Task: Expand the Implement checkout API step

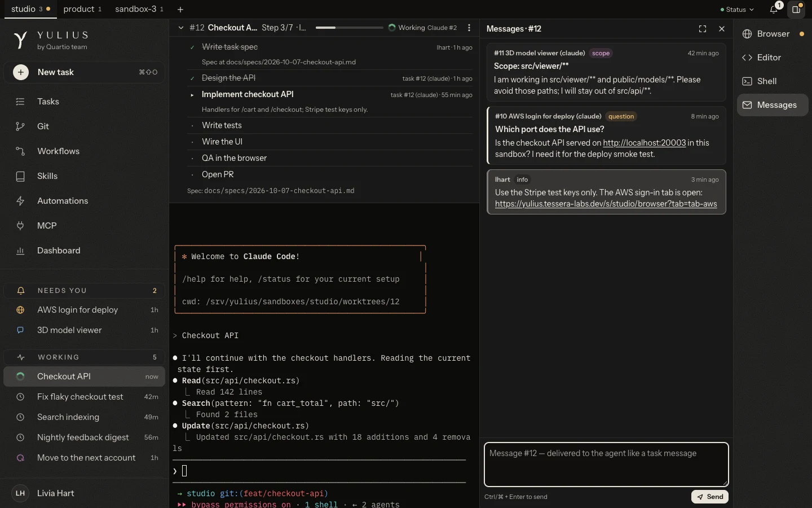Action: (192, 95)
